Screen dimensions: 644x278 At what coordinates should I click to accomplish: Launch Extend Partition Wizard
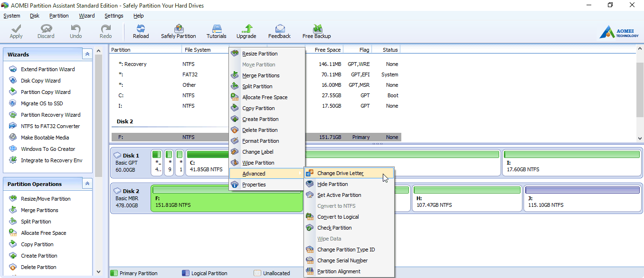47,69
